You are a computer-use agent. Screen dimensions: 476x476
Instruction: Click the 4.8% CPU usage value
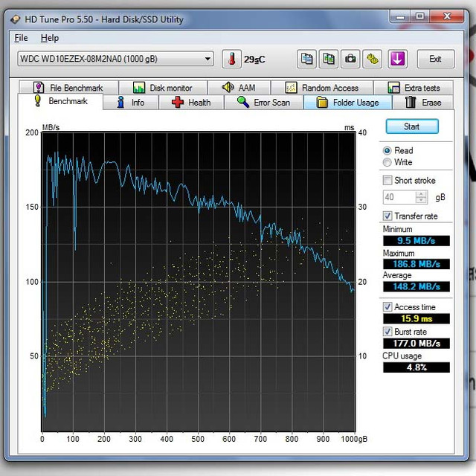[416, 367]
